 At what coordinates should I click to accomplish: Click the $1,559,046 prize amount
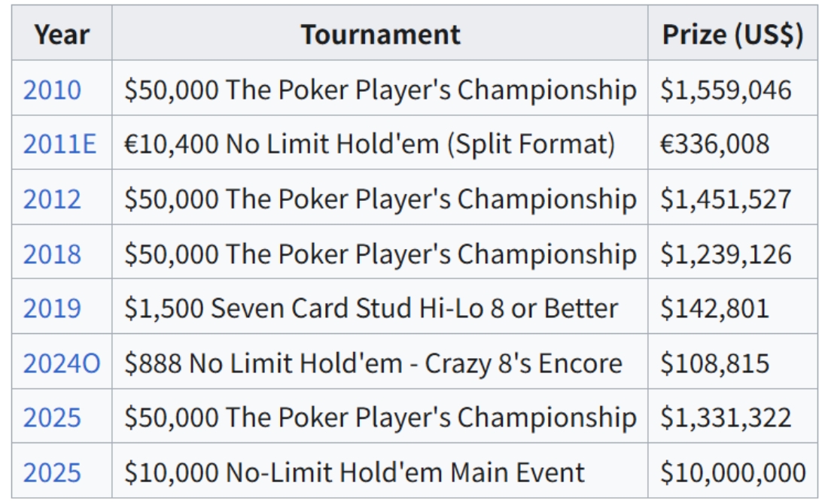tap(726, 90)
